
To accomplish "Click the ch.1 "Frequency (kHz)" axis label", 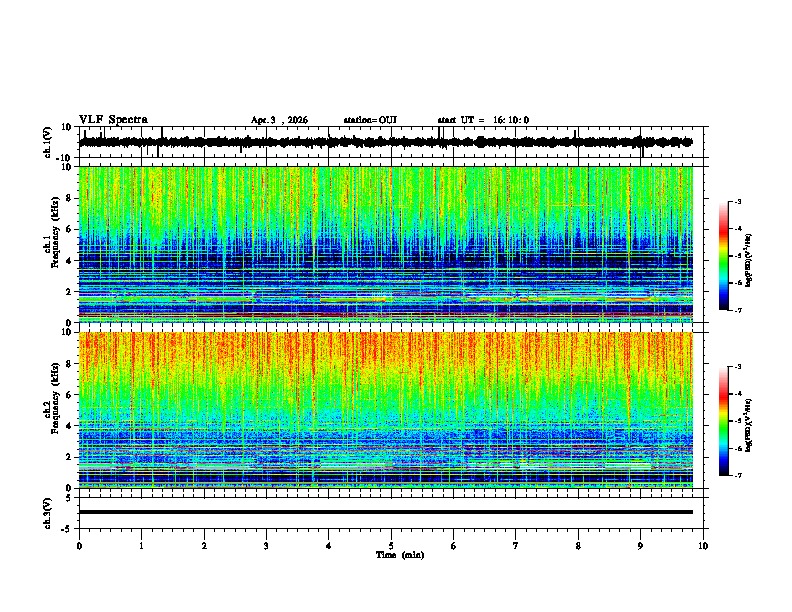I will point(55,233).
